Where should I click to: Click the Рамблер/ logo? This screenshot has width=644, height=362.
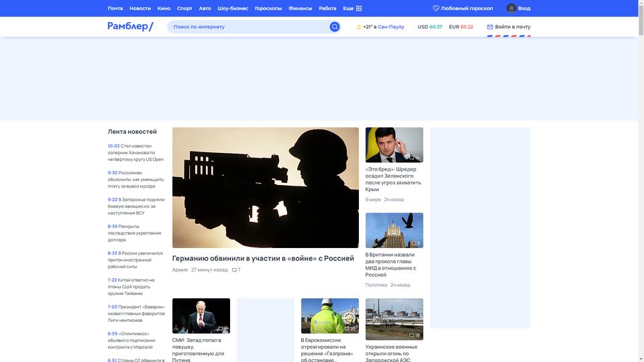tap(130, 26)
